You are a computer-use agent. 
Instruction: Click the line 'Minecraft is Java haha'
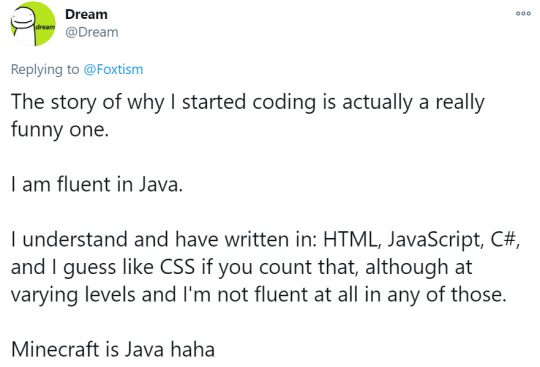[113, 349]
